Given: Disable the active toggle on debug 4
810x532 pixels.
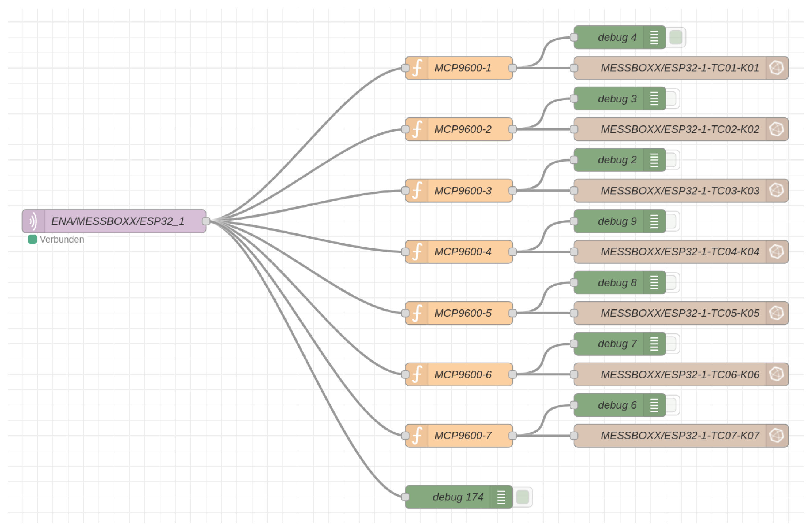Looking at the screenshot, I should pos(676,37).
